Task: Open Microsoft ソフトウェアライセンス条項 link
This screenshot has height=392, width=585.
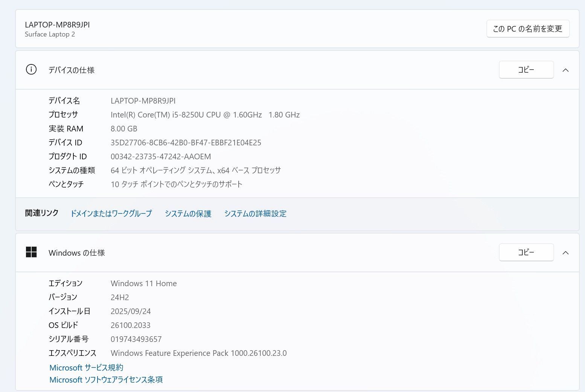Action: pos(106,380)
